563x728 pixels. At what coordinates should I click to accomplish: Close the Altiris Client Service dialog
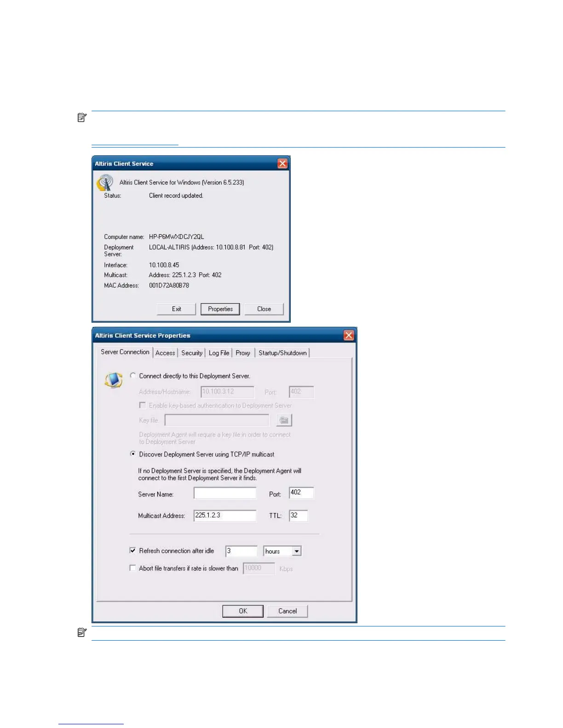click(x=282, y=164)
